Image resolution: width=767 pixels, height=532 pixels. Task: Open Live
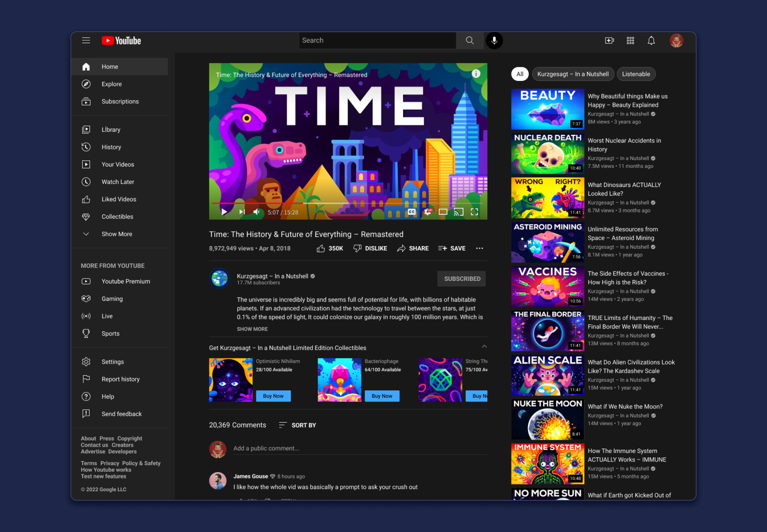point(119,316)
